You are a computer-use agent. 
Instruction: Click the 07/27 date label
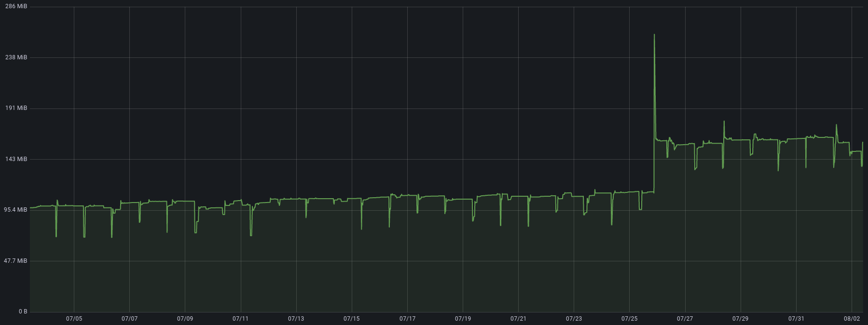coord(685,319)
